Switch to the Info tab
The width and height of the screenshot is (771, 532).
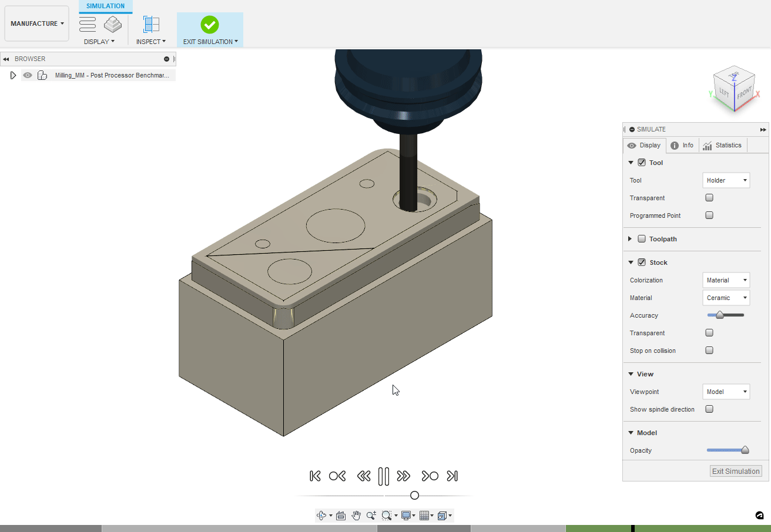coord(682,146)
